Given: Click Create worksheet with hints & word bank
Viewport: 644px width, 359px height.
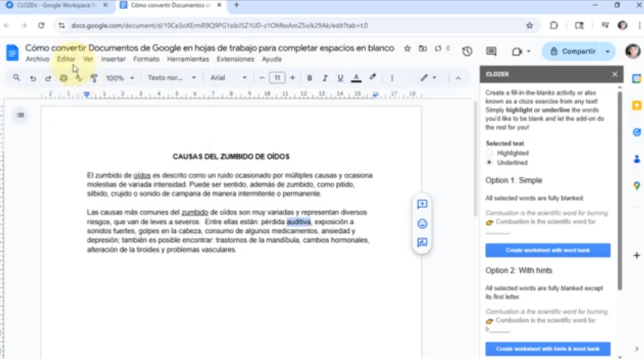Looking at the screenshot, I should click(x=547, y=349).
